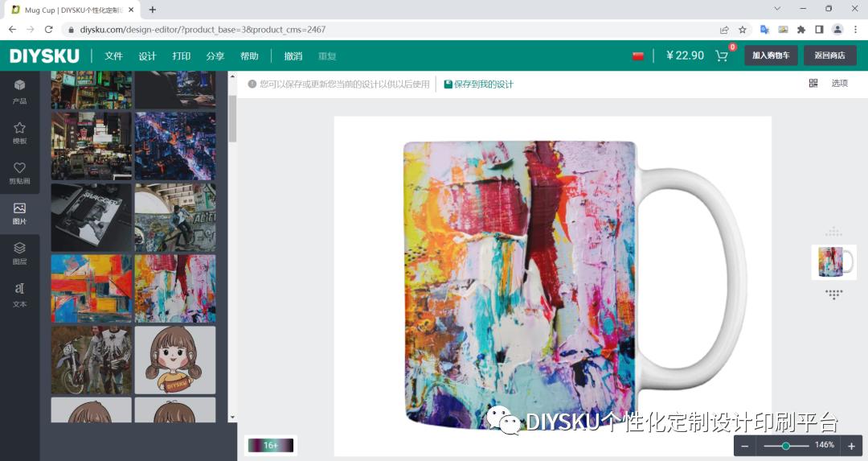Screen dimensions: 868x461
Task: Open the 文件 (File) menu
Action: (113, 56)
